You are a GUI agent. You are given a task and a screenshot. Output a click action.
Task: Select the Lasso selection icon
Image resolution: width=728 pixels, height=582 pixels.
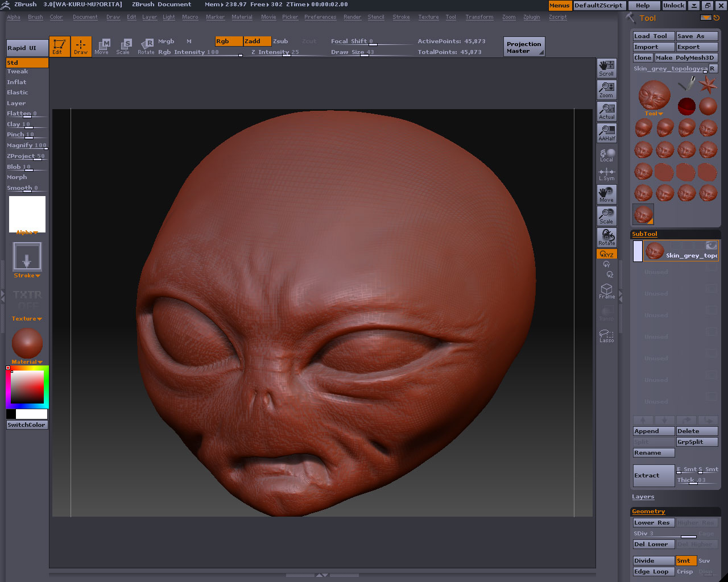[606, 336]
